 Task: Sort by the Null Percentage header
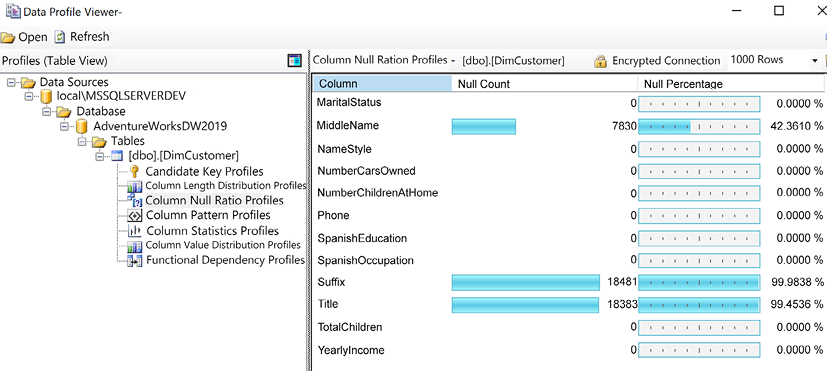(730, 83)
